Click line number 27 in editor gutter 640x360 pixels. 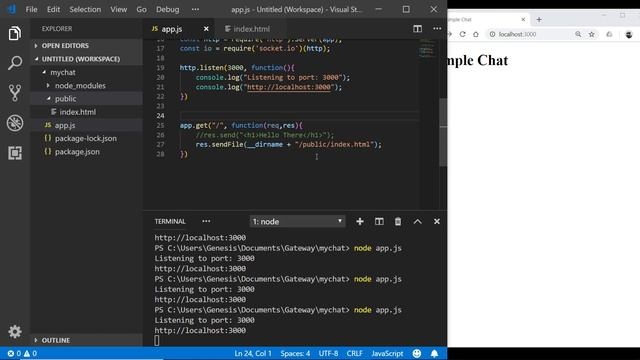pyautogui.click(x=160, y=144)
